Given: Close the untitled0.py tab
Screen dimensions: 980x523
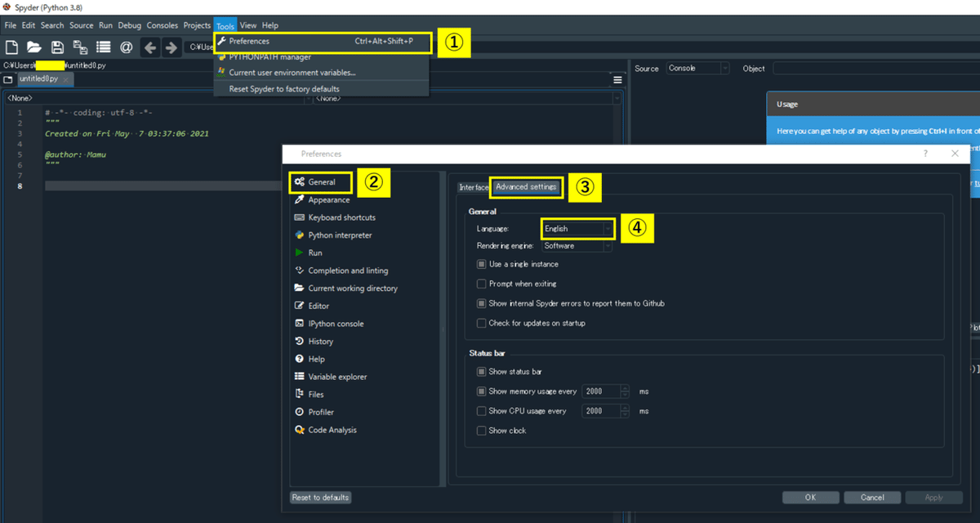Looking at the screenshot, I should 66,79.
